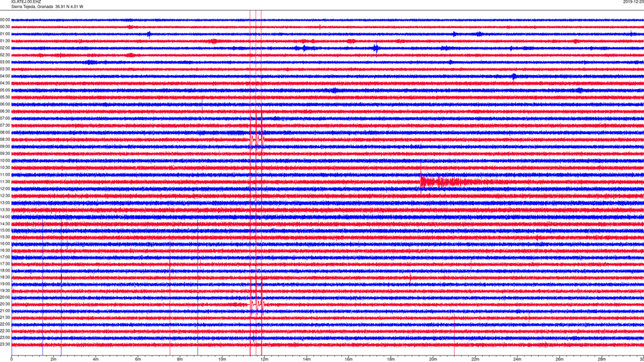The image size is (644, 362).
Task: Select the 07:00 trace time label
Action: point(5,118)
